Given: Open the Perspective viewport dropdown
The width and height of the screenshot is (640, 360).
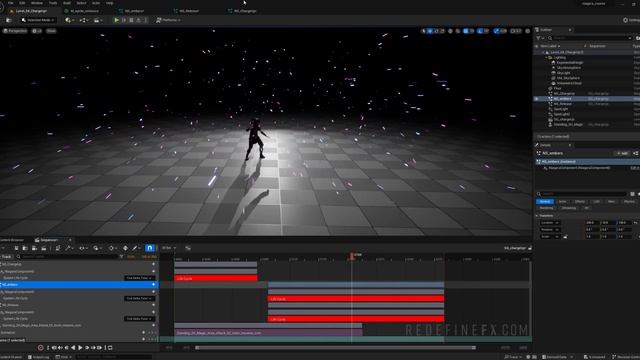Looking at the screenshot, I should coord(15,31).
